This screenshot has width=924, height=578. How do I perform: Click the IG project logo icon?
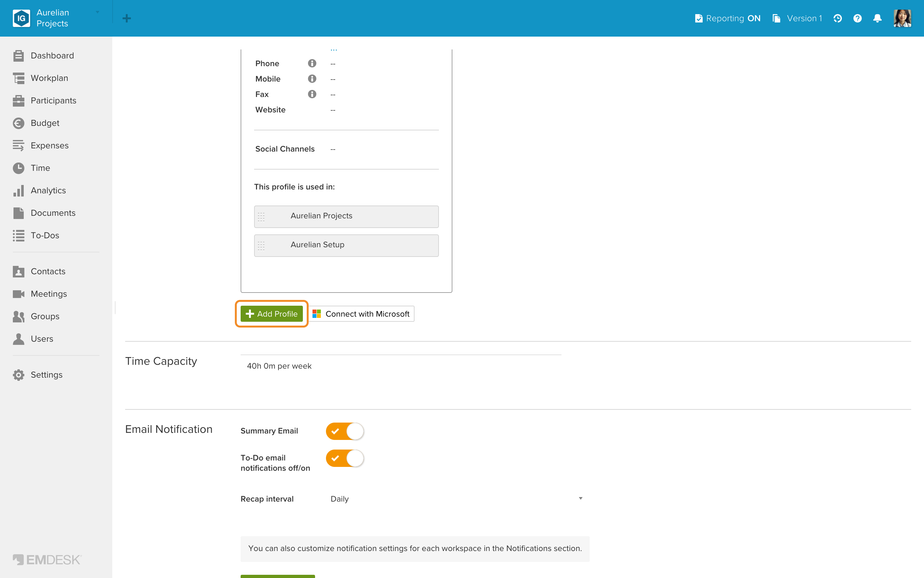[x=21, y=18]
